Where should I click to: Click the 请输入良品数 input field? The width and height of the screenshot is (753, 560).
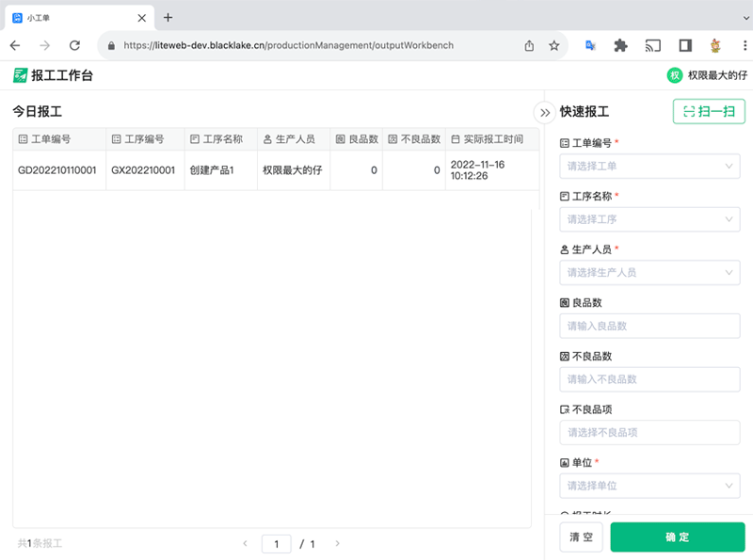pyautogui.click(x=649, y=326)
